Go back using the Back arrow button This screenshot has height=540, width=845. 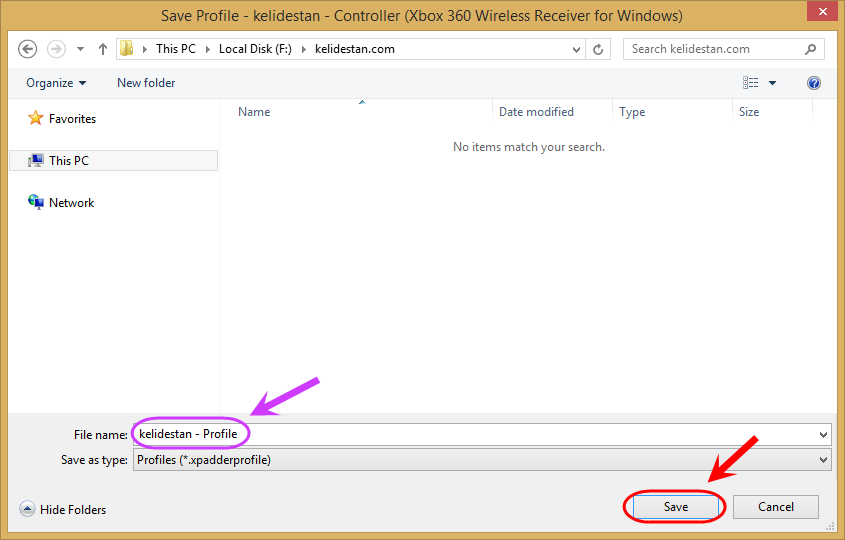pos(27,49)
